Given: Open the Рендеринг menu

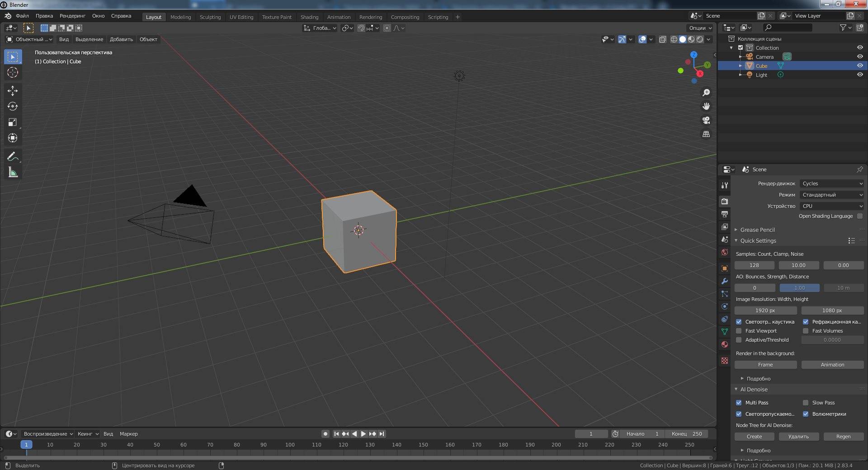Looking at the screenshot, I should pos(72,16).
